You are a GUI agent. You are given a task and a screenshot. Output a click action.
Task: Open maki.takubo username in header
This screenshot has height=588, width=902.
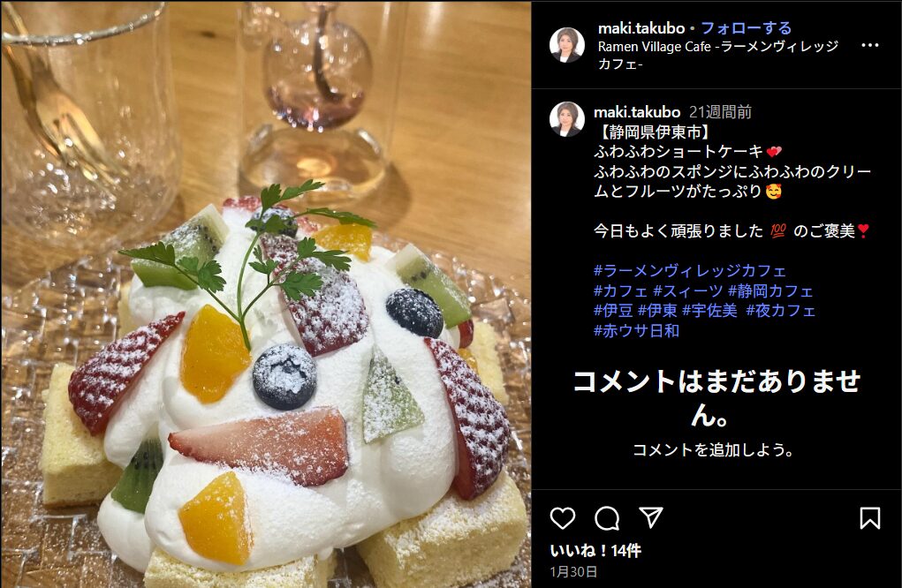[641, 27]
